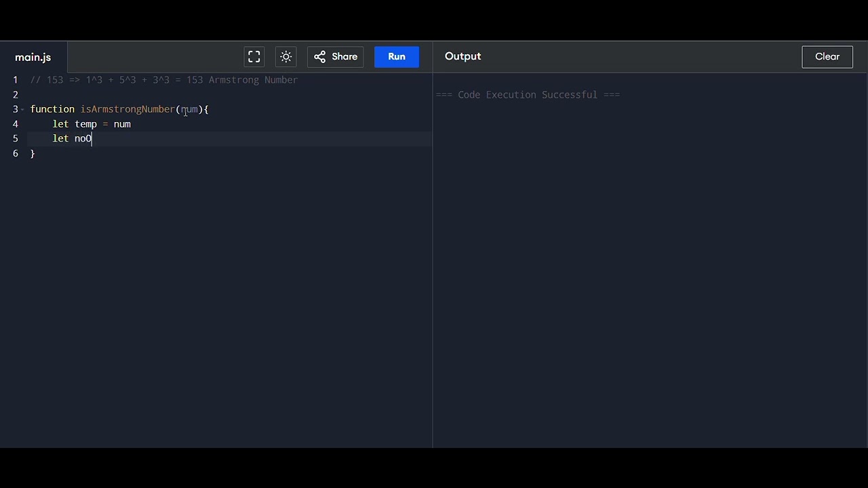Run the code with Run button
Screen dimensions: 868x488
[397, 57]
